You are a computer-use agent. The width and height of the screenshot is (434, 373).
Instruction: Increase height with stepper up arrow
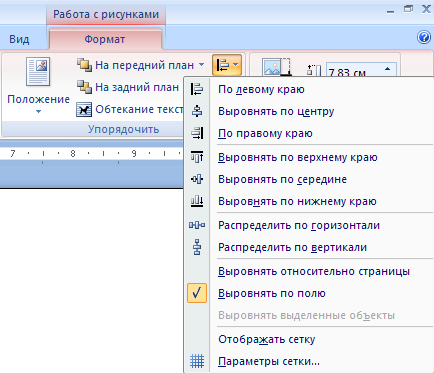[388, 69]
